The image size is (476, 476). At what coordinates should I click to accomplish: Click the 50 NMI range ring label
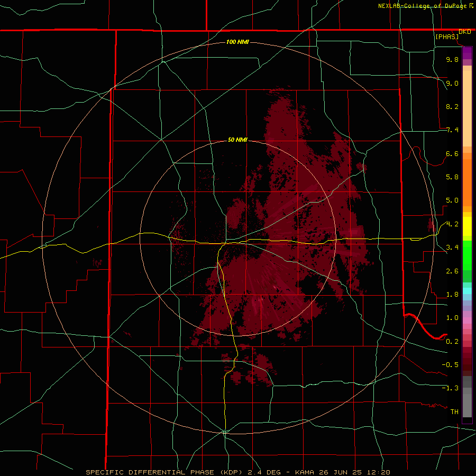tap(237, 140)
